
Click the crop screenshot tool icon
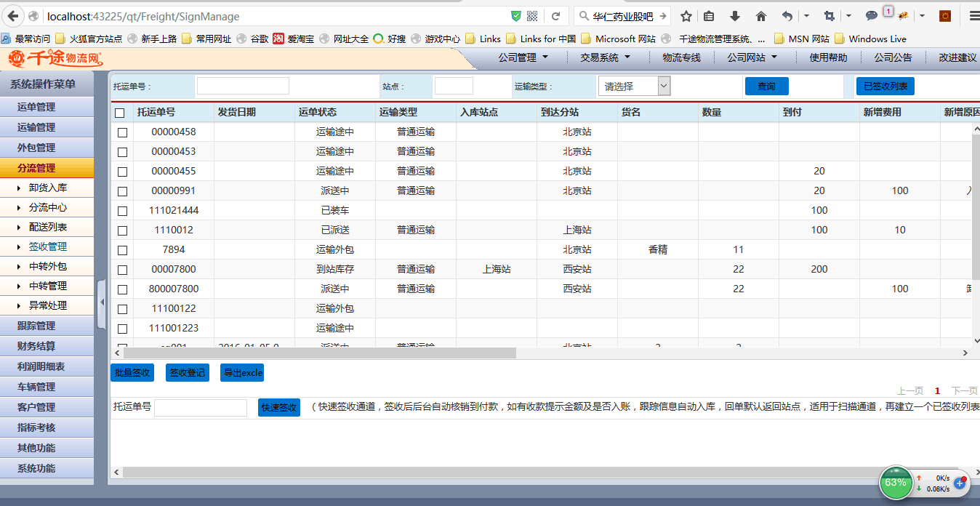tap(829, 16)
